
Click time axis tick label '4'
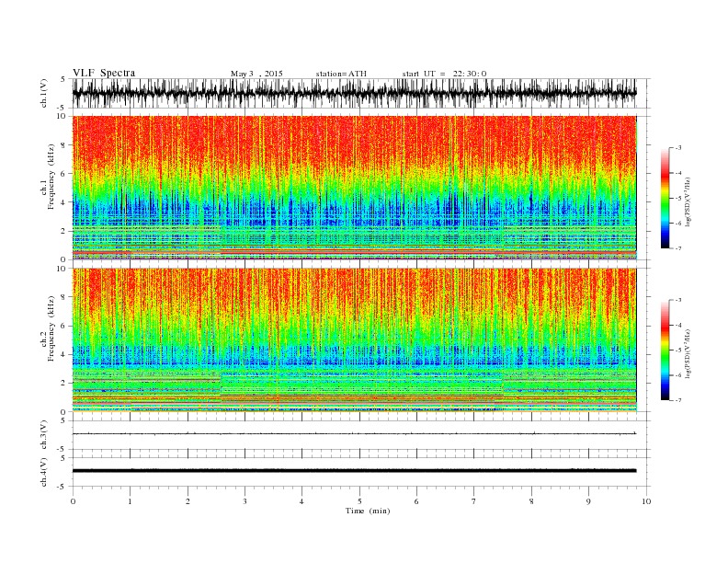(x=301, y=501)
